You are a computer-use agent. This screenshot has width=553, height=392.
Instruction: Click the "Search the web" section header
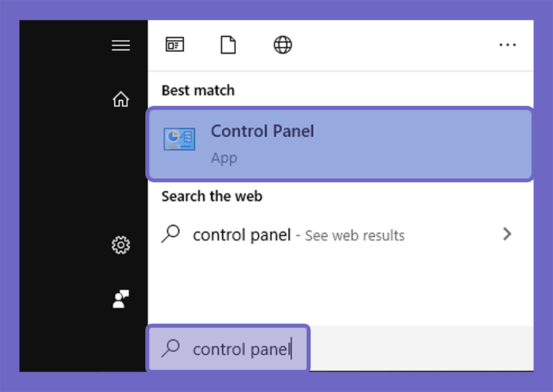pyautogui.click(x=212, y=196)
